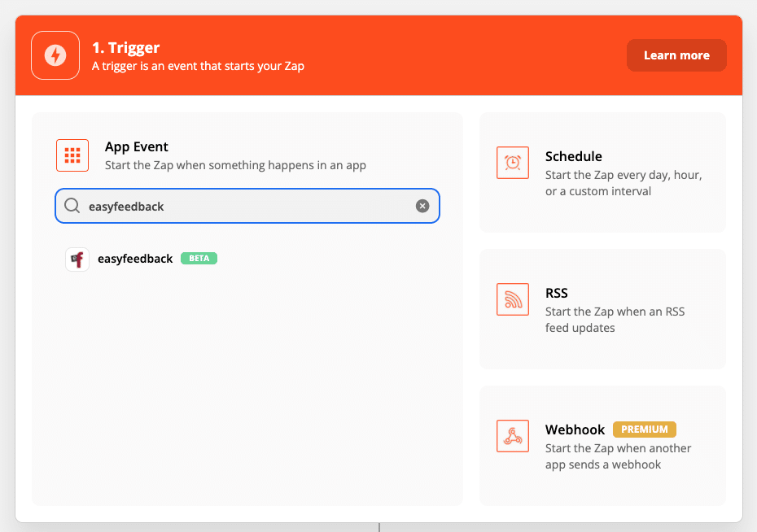
Task: Click the "App Event" heading
Action: tap(137, 146)
